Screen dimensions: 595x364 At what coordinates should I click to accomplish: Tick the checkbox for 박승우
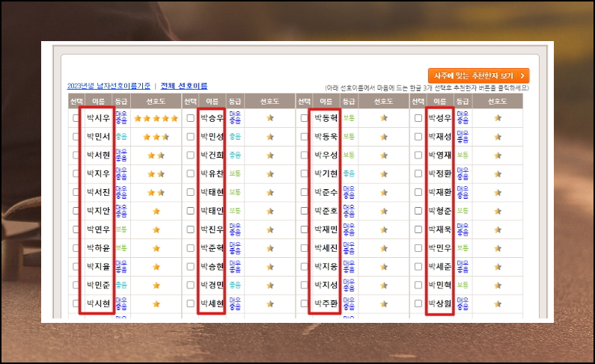coord(191,118)
